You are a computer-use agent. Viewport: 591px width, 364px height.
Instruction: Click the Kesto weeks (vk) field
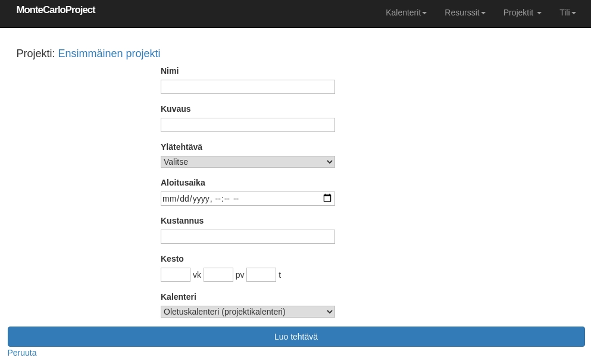[x=175, y=275]
